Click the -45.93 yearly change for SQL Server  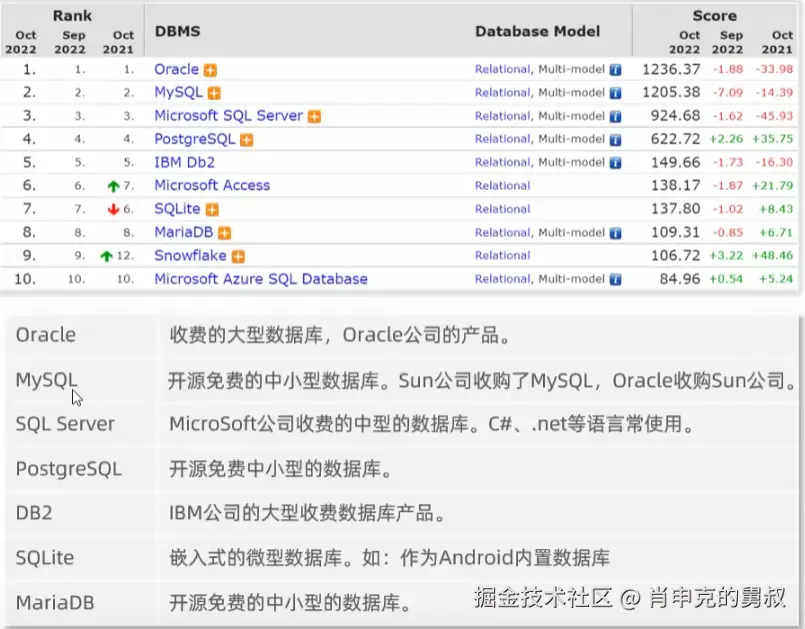pyautogui.click(x=774, y=116)
